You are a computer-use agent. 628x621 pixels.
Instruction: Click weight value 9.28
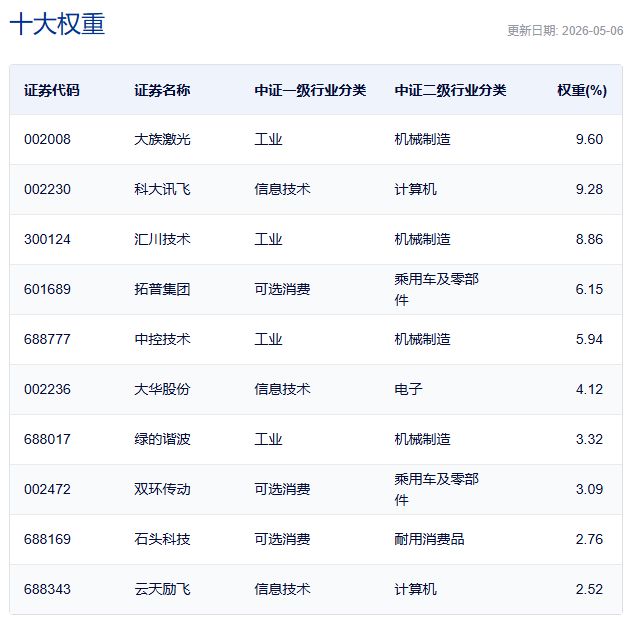point(589,189)
